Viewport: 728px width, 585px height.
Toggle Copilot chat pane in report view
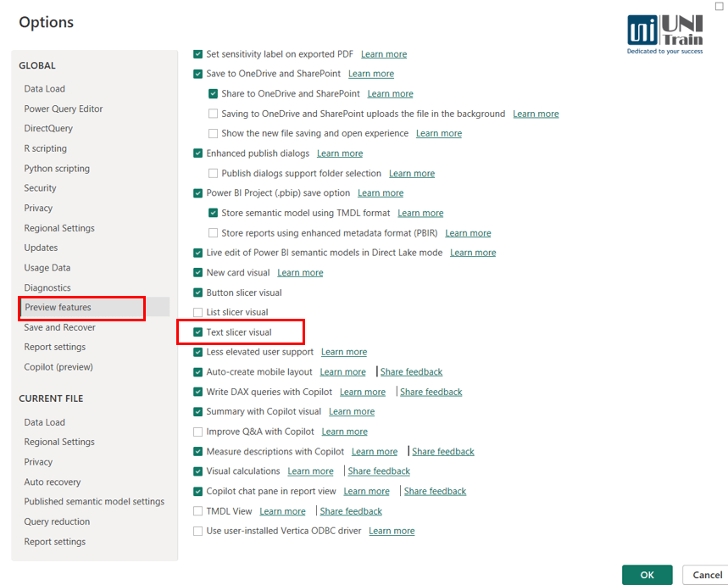click(197, 491)
